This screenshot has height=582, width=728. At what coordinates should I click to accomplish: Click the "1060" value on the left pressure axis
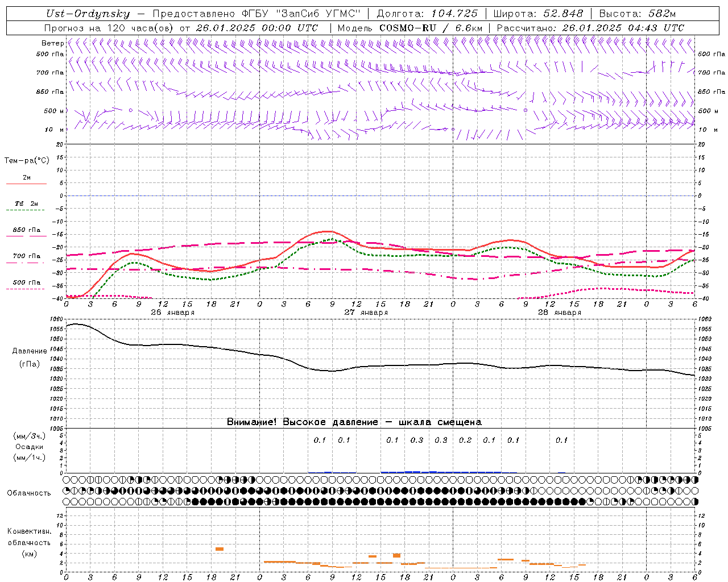coord(57,319)
